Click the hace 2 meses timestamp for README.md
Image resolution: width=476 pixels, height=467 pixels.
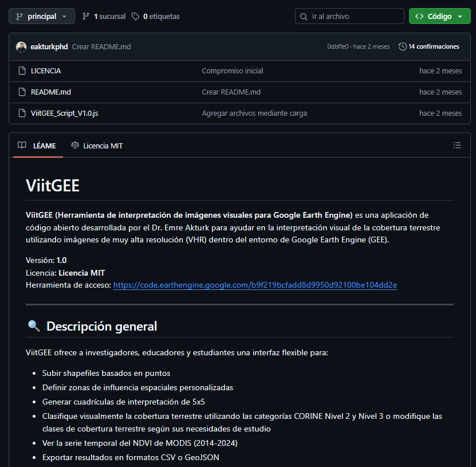pyautogui.click(x=440, y=92)
